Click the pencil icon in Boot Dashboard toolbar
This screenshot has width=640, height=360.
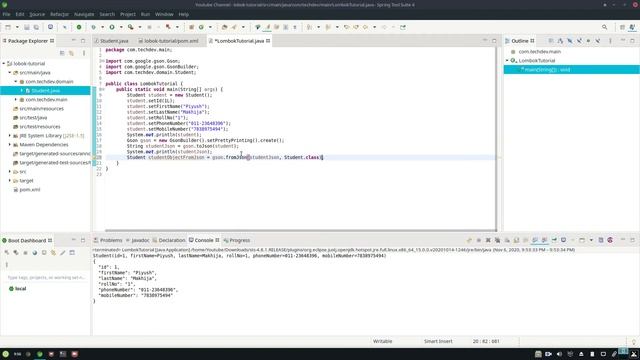tap(62, 253)
